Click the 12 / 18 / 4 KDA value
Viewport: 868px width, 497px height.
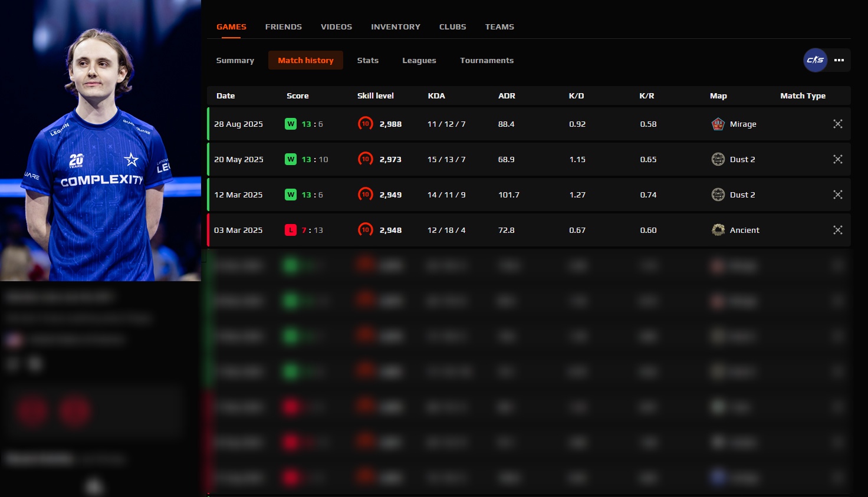tap(446, 230)
